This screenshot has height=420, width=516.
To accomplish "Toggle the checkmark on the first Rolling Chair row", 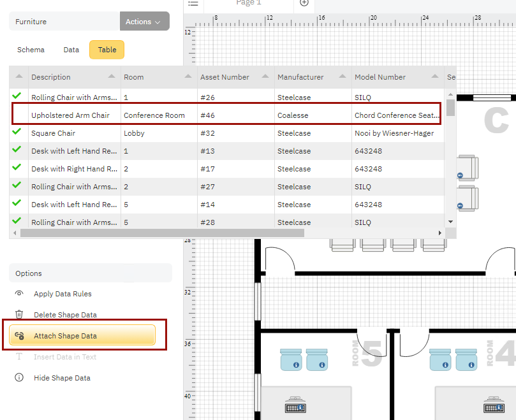I will (x=18, y=98).
